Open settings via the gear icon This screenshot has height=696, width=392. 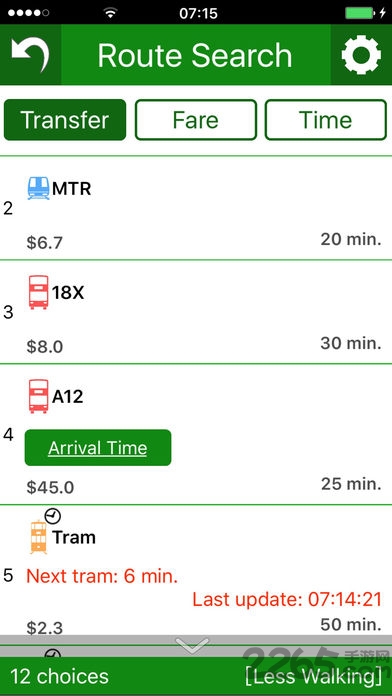pyautogui.click(x=361, y=55)
